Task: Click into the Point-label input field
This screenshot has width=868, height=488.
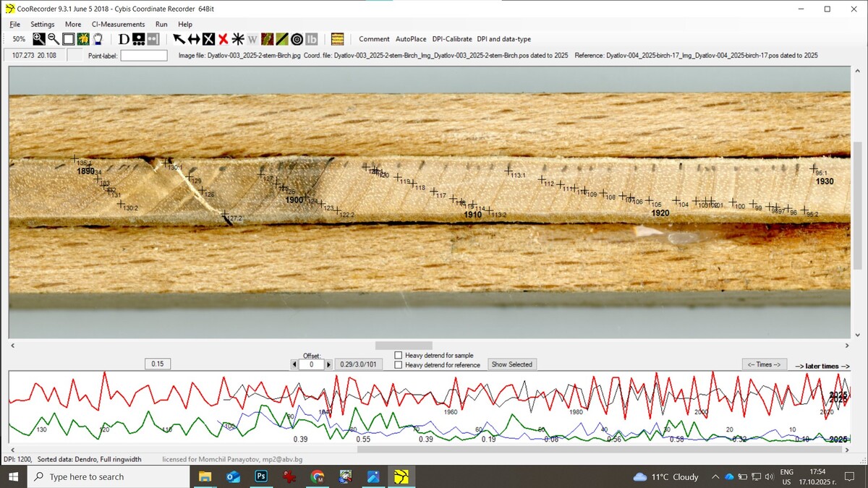Action: coord(143,56)
